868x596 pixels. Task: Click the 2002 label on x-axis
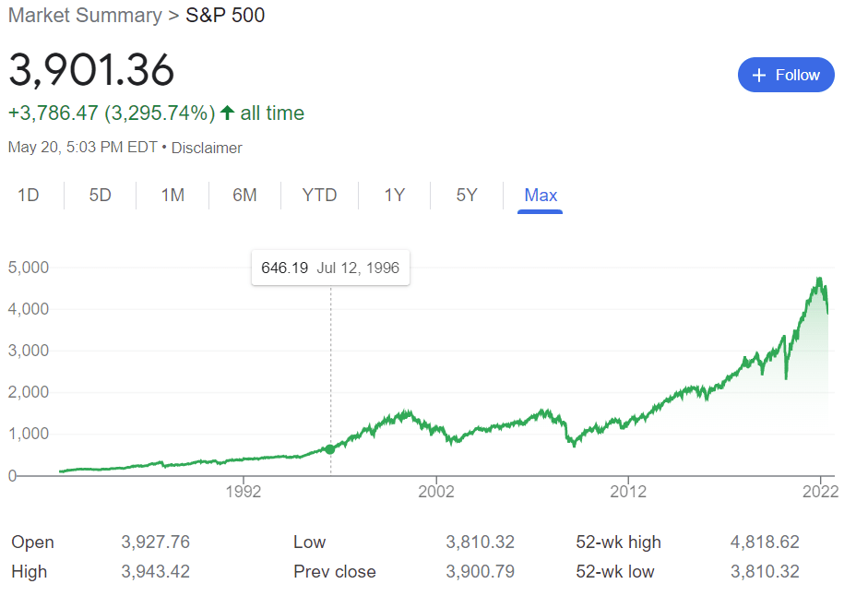[x=435, y=491]
